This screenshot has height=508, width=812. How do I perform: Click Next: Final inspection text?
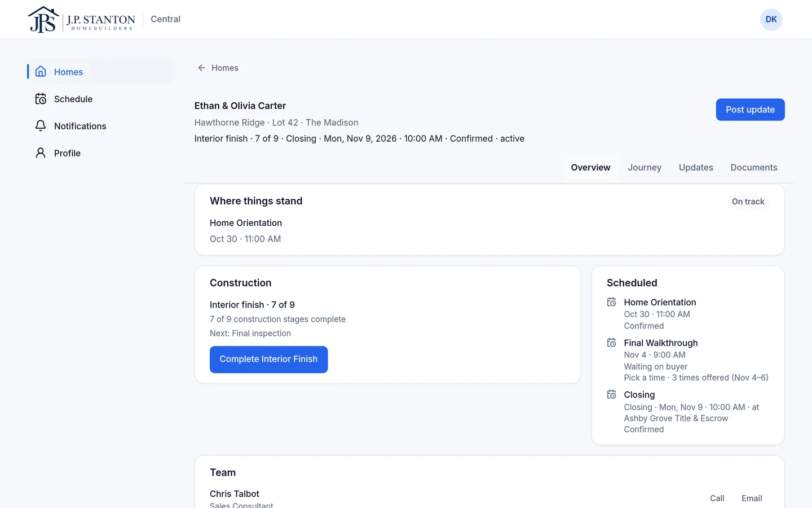(x=250, y=334)
